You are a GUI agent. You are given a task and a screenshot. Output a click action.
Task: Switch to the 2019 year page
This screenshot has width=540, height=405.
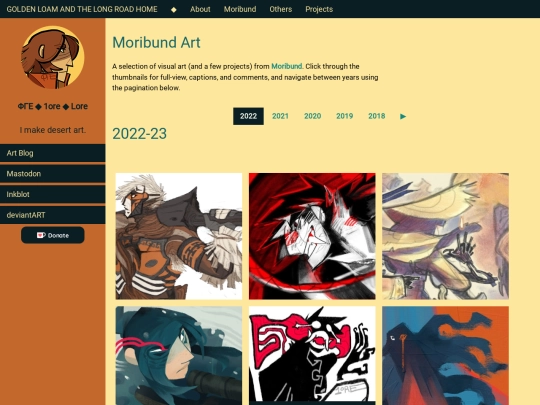tap(344, 116)
